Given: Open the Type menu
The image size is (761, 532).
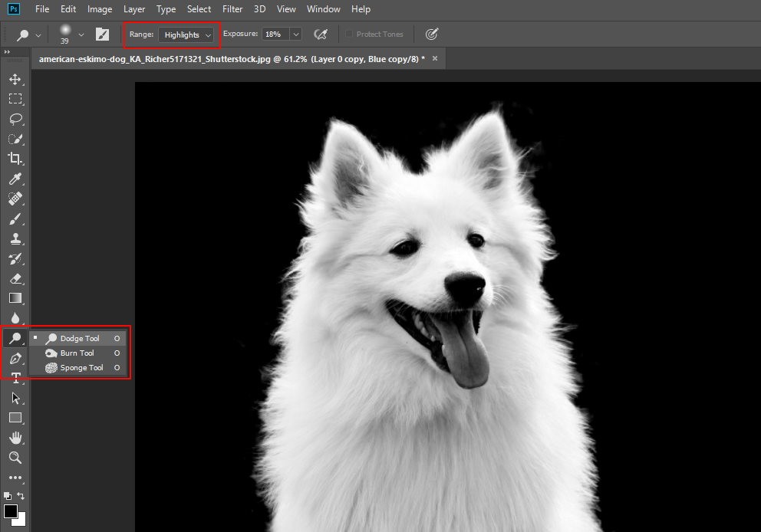Looking at the screenshot, I should pos(166,8).
